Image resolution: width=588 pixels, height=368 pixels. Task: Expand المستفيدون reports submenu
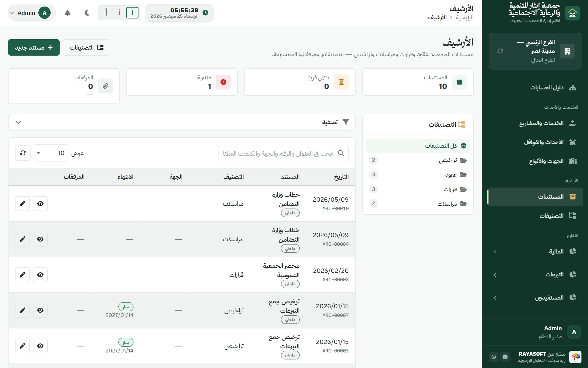pos(535,297)
